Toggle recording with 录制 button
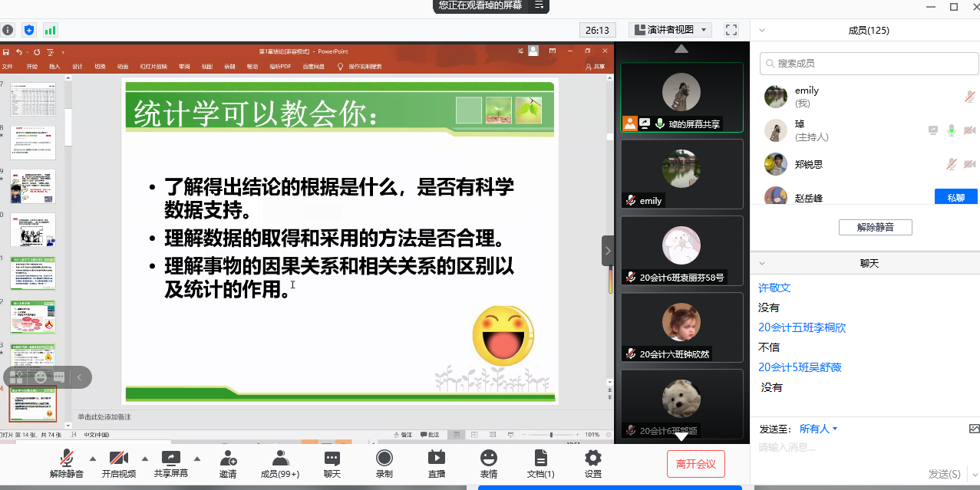This screenshot has height=490, width=980. click(x=384, y=464)
